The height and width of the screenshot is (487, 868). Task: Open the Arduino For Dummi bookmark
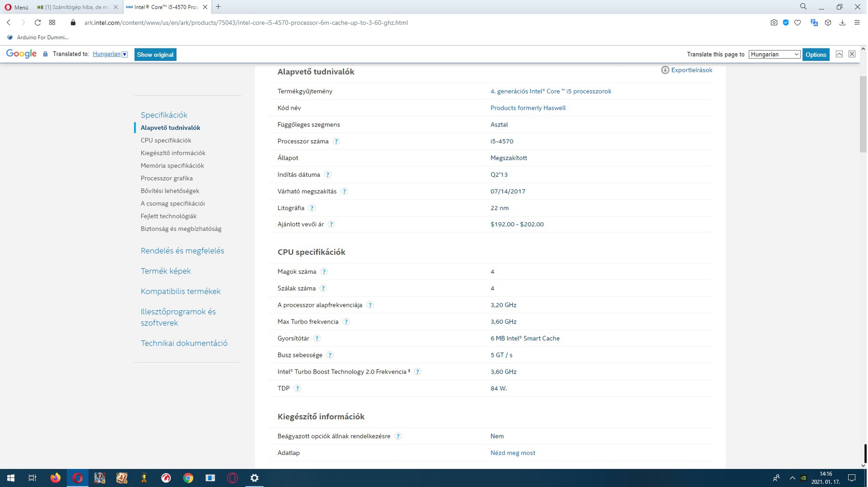tap(38, 37)
